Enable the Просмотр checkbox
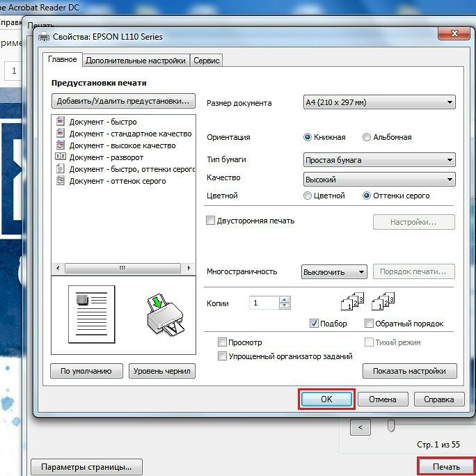The width and height of the screenshot is (476, 476). coord(222,342)
